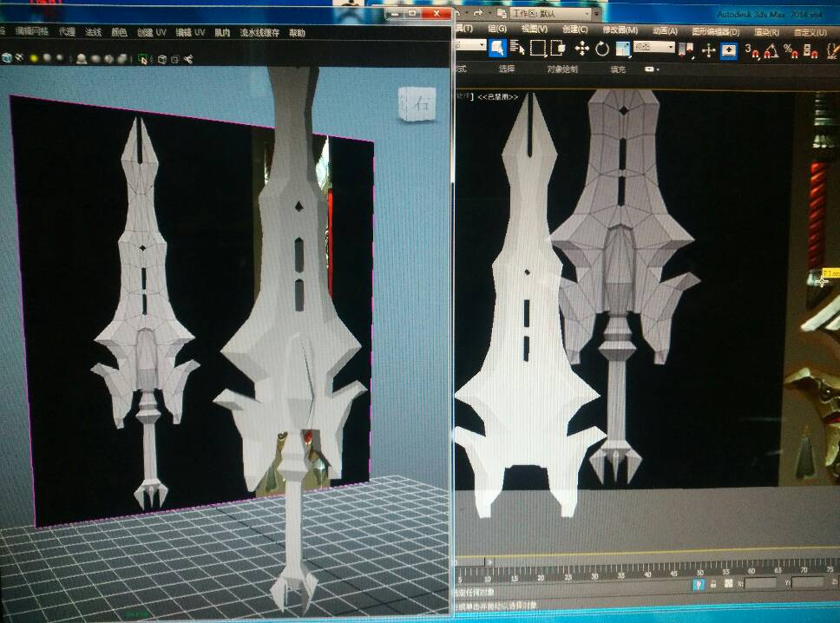Open the 视图 reference coordinate dropdown

pos(653,48)
